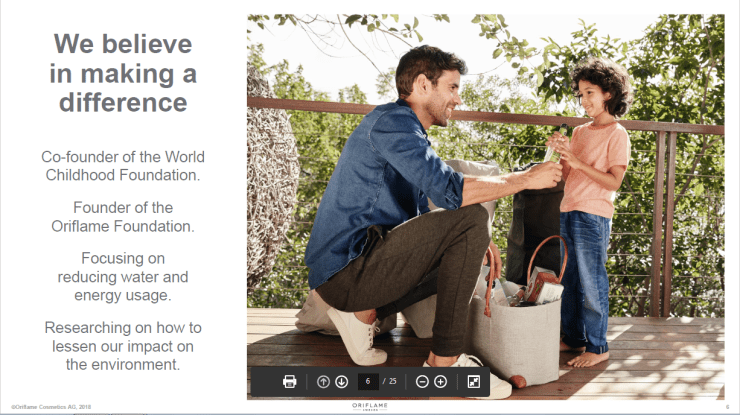Click the "Researching on how to lessen our impact" paragraph
This screenshot has width=740, height=415.
click(123, 346)
